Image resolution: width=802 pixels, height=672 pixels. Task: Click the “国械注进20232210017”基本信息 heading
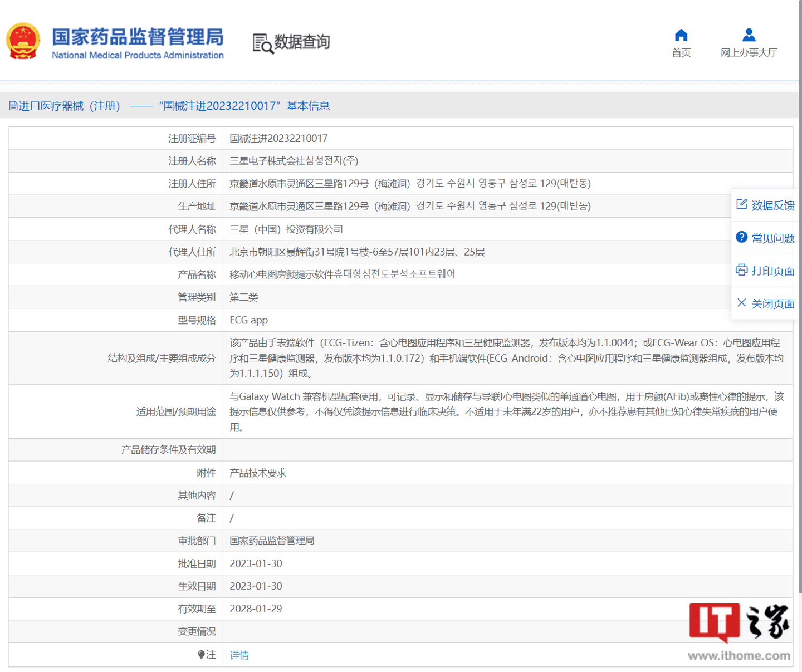[x=244, y=106]
